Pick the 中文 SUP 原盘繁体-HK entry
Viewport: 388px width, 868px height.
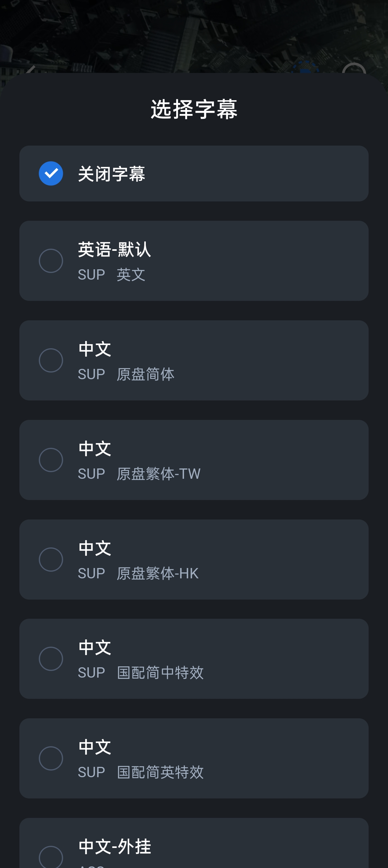194,560
